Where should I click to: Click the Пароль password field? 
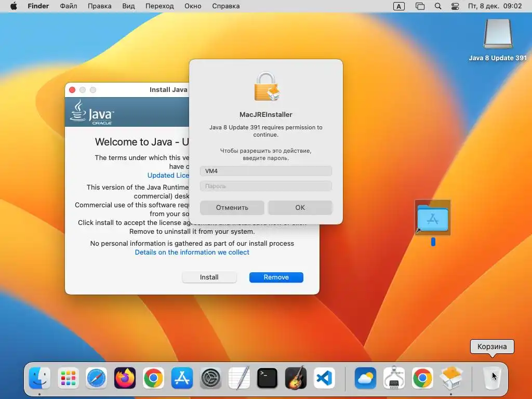click(x=266, y=186)
